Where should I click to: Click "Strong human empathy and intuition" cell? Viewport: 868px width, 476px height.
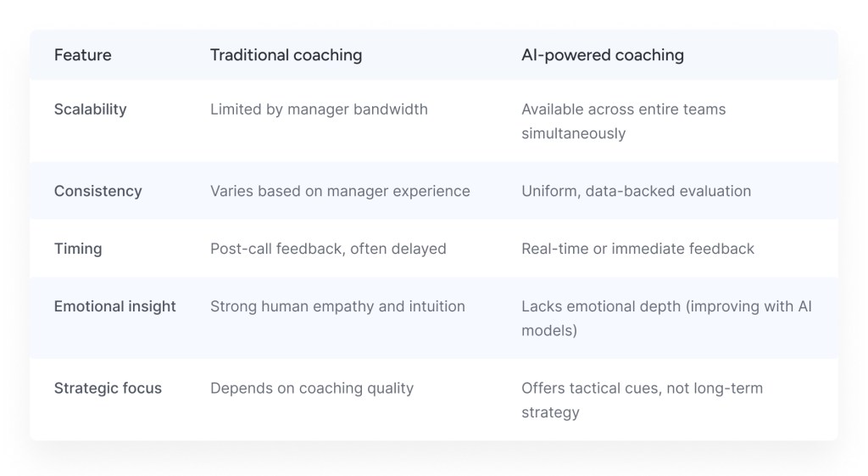[337, 306]
